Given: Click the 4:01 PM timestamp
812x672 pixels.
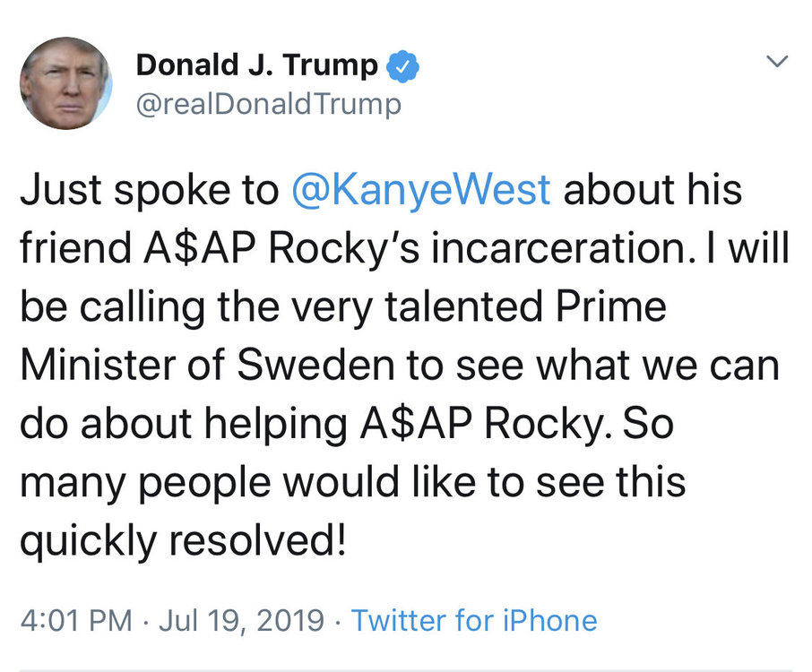Looking at the screenshot, I should point(77,620).
